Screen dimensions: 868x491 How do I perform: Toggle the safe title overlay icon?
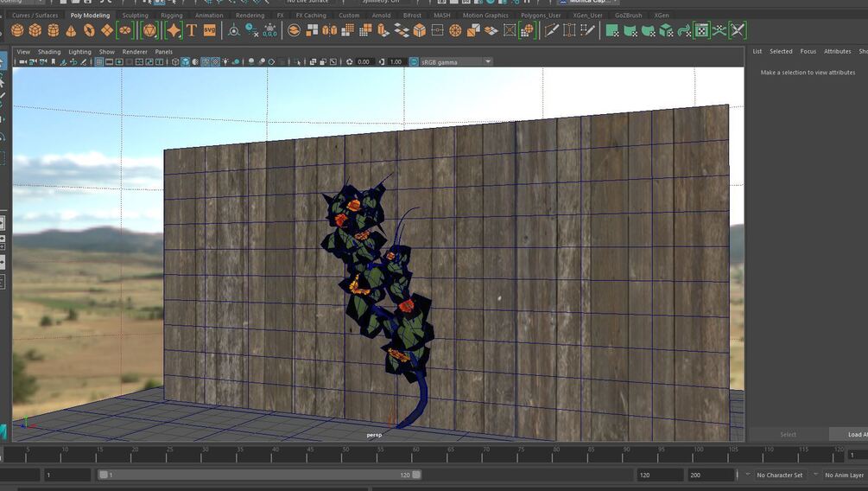click(159, 62)
